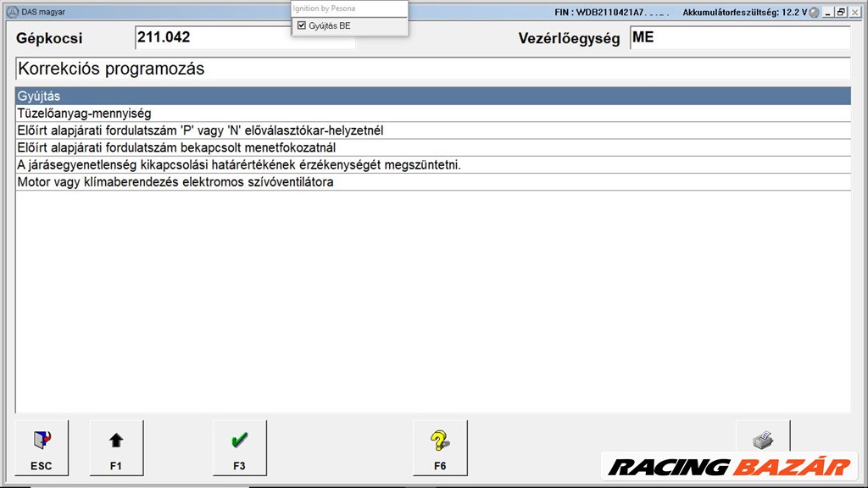Screen dimensions: 868x488
Task: Click the Ignition by Pesona popup header
Action: click(x=324, y=7)
